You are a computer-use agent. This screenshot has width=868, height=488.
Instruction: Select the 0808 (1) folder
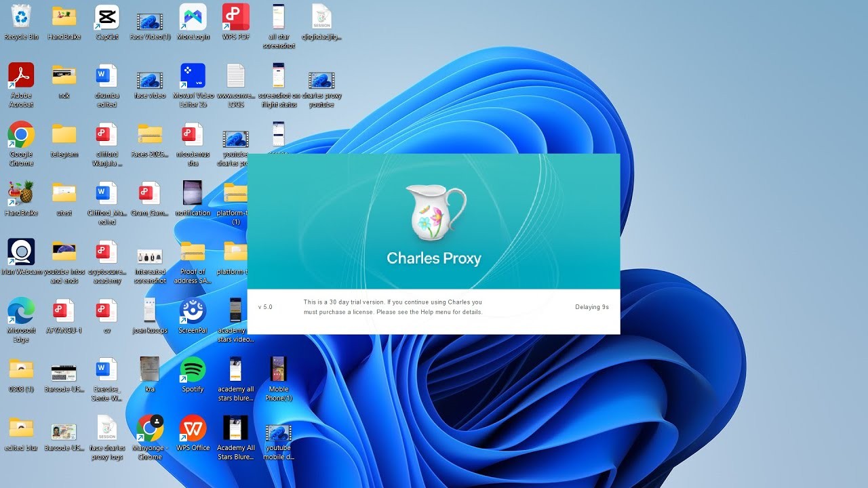[21, 375]
